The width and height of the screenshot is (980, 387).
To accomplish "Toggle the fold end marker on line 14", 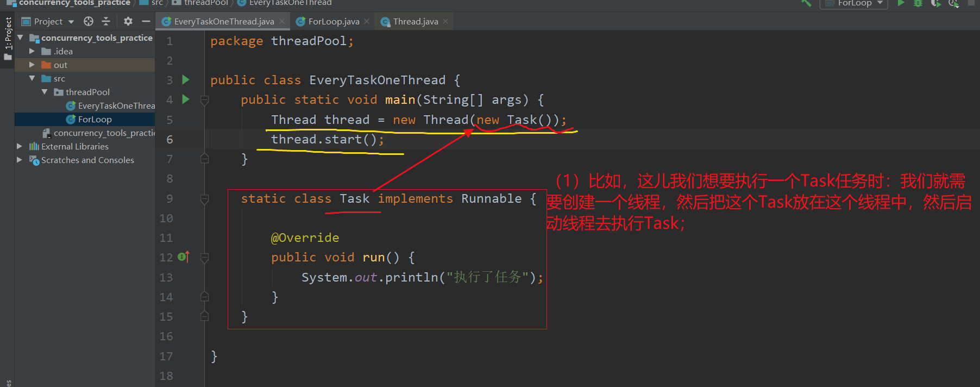I will tap(204, 297).
